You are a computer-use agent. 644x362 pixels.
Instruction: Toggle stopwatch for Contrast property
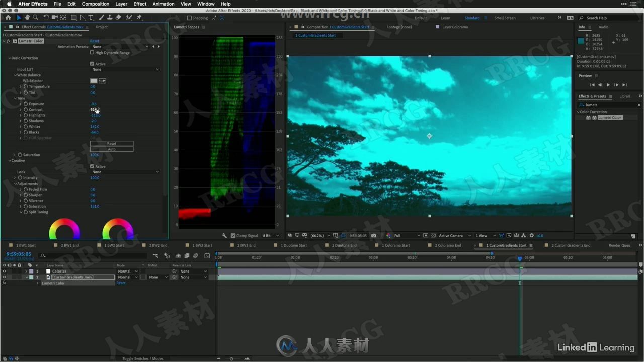(26, 110)
